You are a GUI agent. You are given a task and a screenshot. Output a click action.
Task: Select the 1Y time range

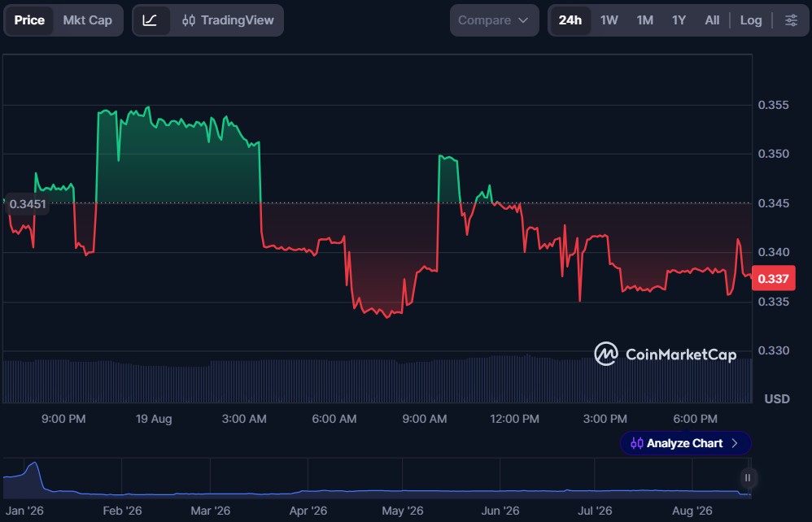click(x=679, y=20)
